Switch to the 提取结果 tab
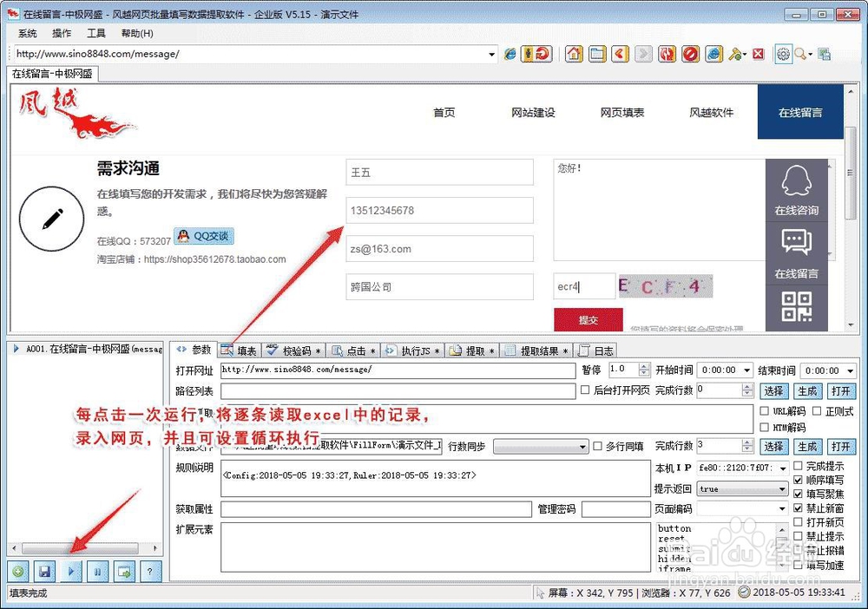The width and height of the screenshot is (868, 609). click(536, 350)
